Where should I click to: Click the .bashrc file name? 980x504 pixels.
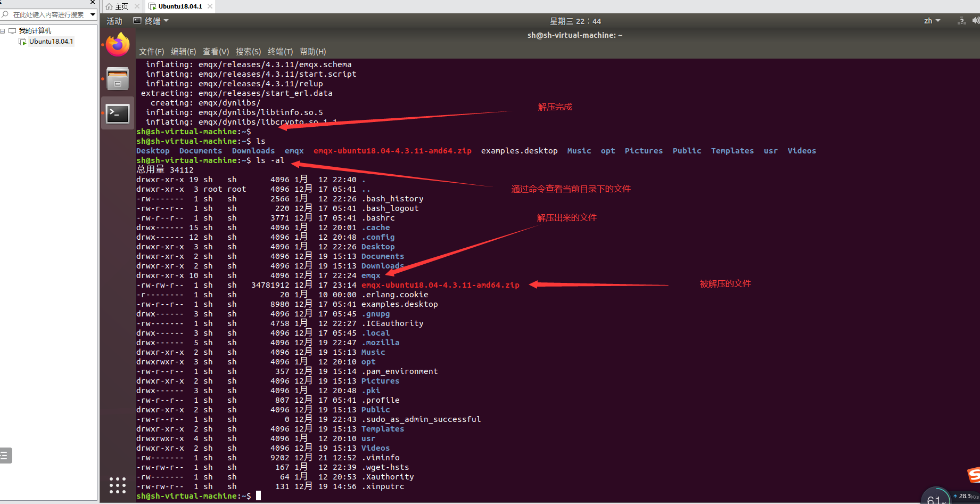(378, 218)
